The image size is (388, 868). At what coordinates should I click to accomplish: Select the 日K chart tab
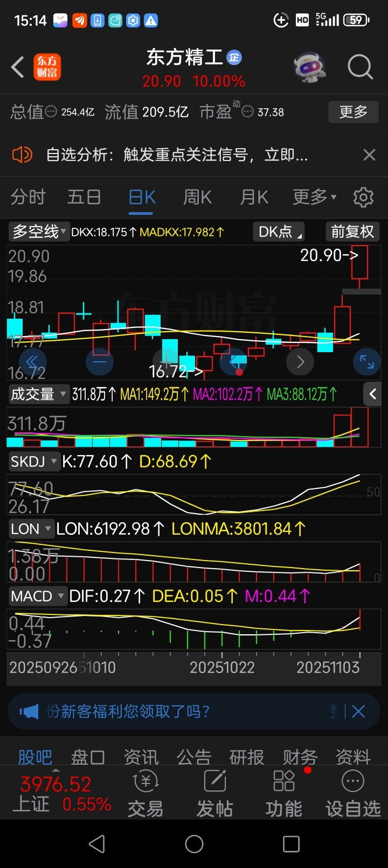[x=142, y=197]
